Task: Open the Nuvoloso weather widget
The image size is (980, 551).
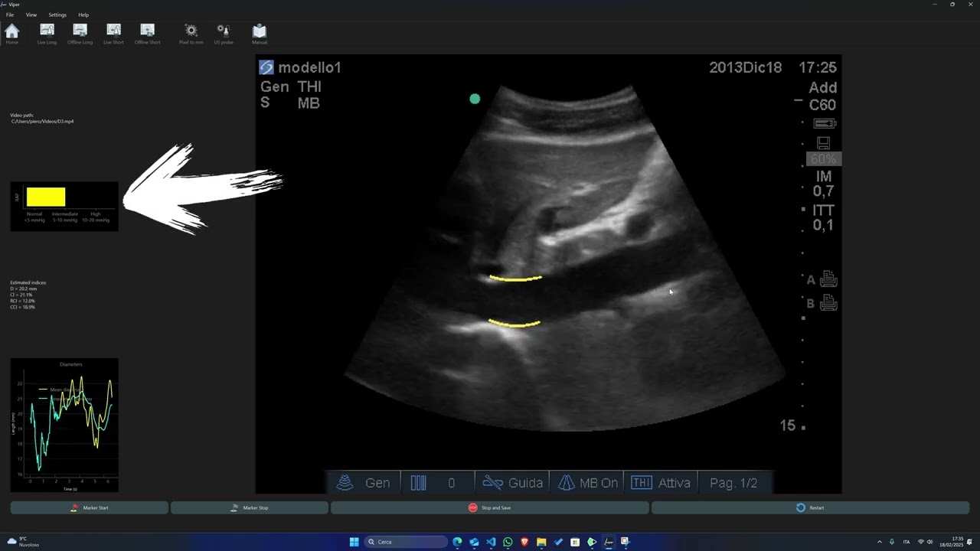Action: click(x=23, y=542)
